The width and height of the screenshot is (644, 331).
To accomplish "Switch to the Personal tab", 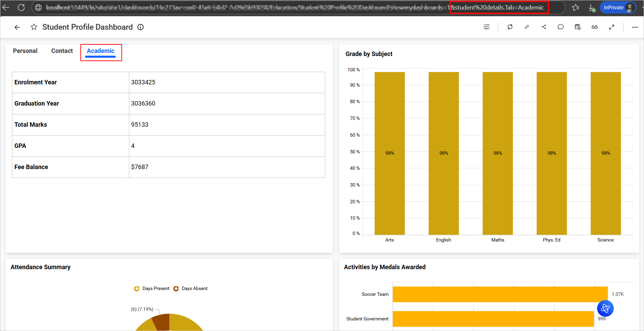I will click(x=25, y=51).
